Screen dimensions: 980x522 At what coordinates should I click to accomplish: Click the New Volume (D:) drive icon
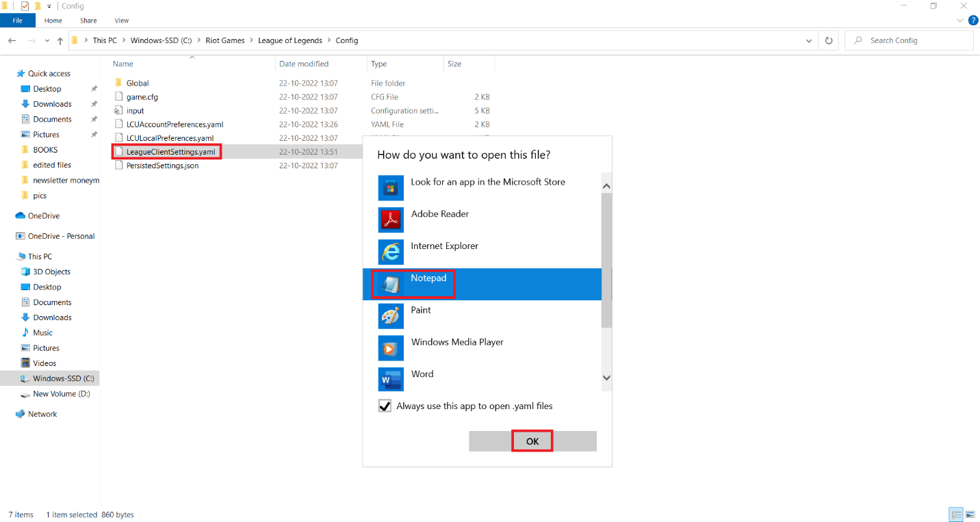click(26, 394)
